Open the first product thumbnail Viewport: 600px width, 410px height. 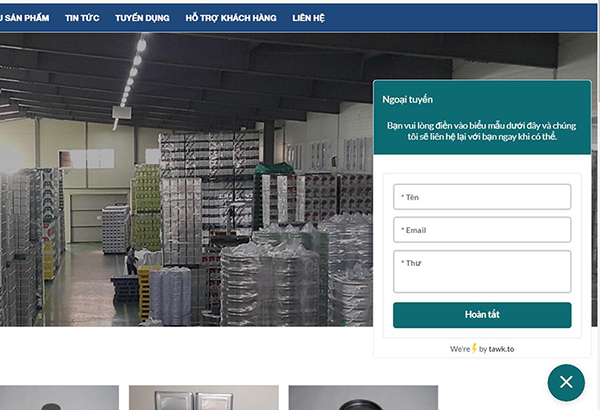(59, 398)
